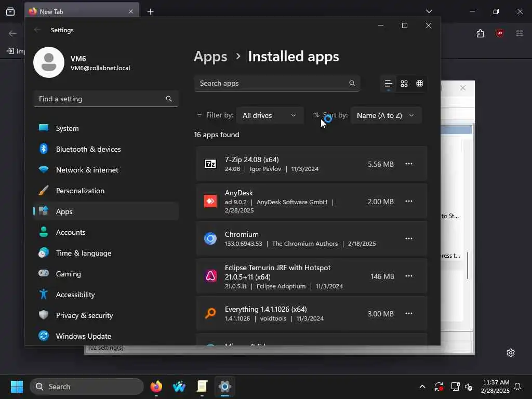Viewport: 532px width, 399px height.
Task: Click the VM6@collabnet.local account text
Action: [100, 68]
